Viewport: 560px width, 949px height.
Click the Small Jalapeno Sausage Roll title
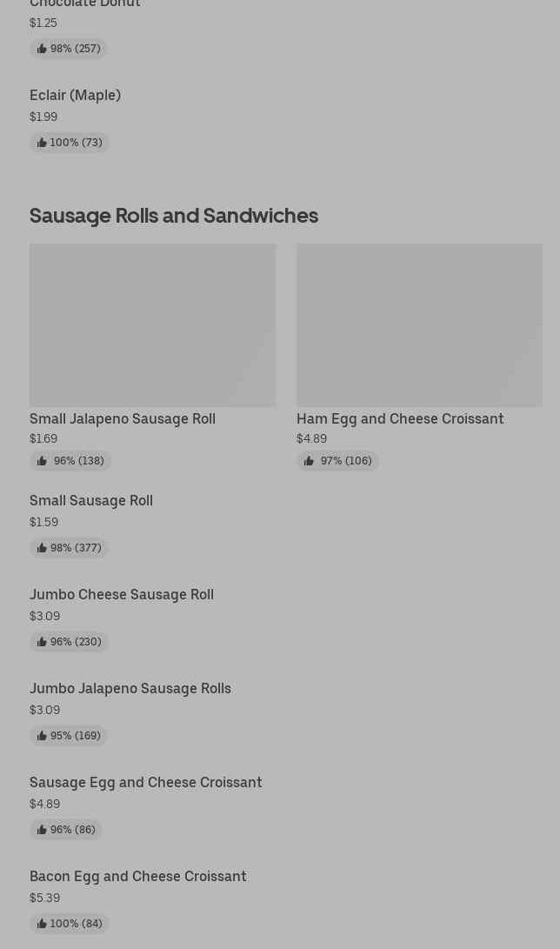[x=123, y=419]
